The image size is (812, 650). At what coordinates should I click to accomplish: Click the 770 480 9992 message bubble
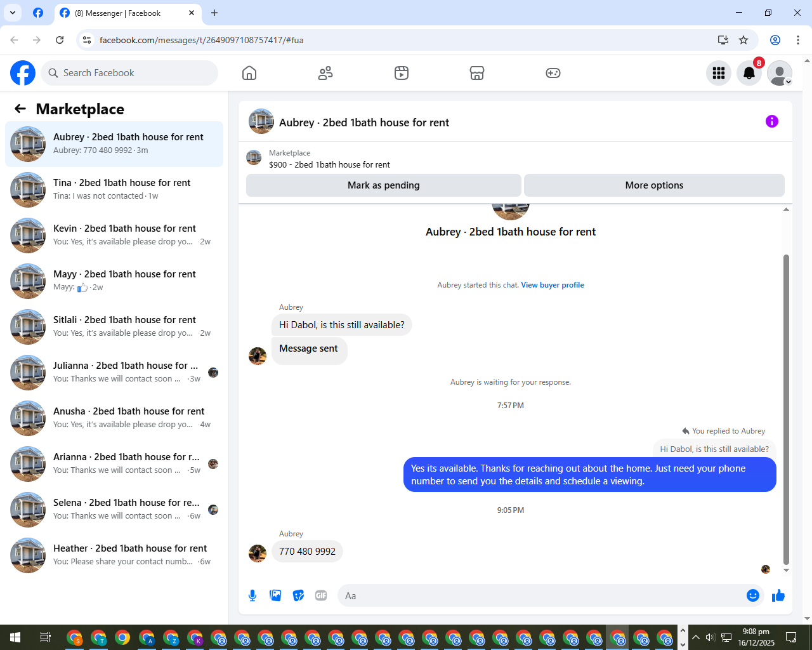pyautogui.click(x=307, y=552)
